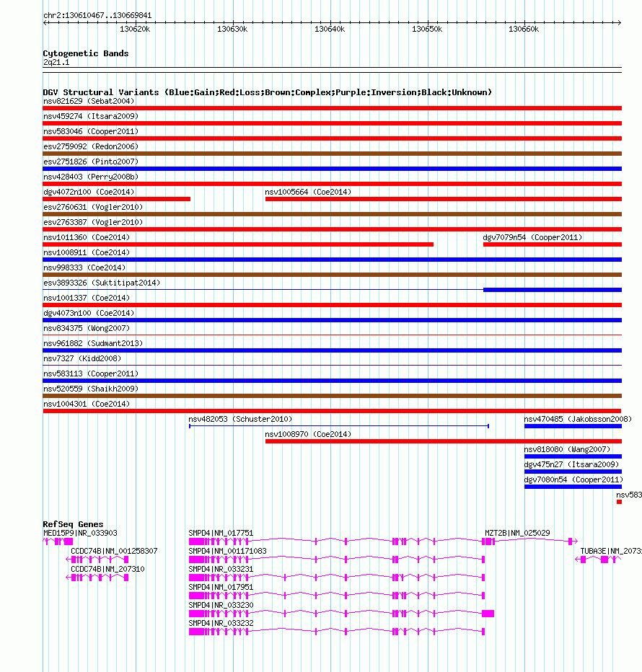Click the 130650k ruler label
The width and height of the screenshot is (642, 672).
point(427,29)
